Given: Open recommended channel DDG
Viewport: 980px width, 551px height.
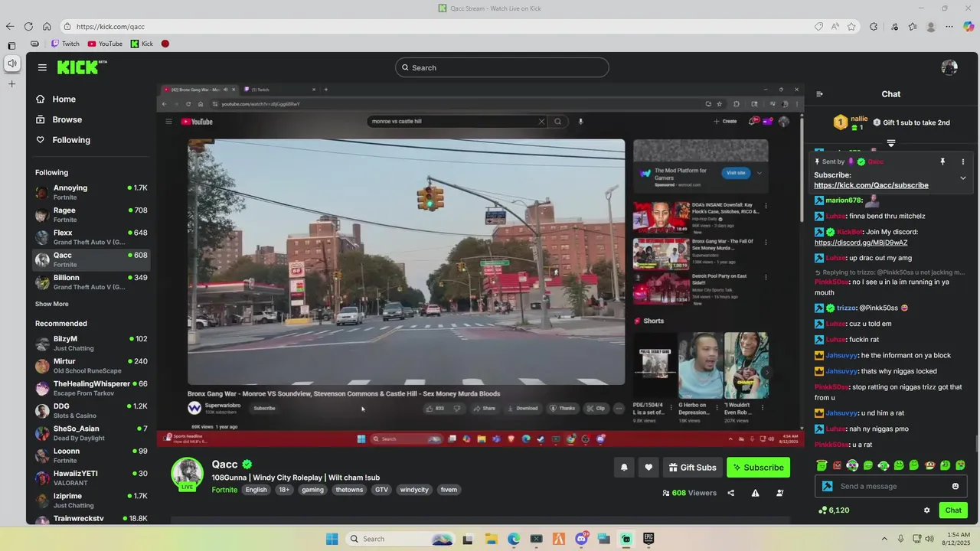Looking at the screenshot, I should 91,410.
